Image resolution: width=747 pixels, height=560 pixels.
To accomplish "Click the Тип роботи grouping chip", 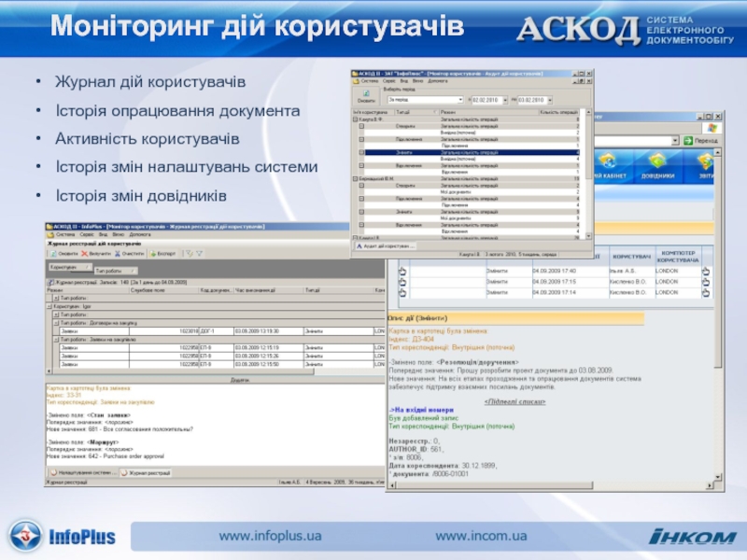I will [116, 271].
